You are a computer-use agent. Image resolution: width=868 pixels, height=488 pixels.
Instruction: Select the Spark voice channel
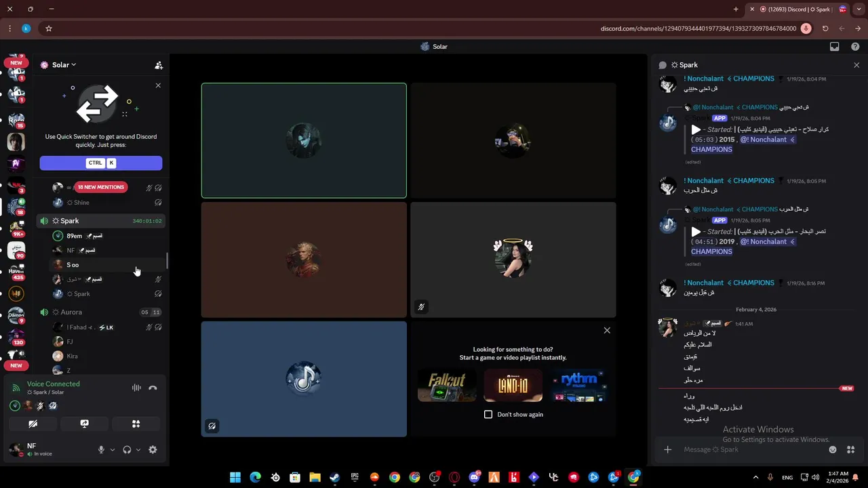click(x=100, y=221)
